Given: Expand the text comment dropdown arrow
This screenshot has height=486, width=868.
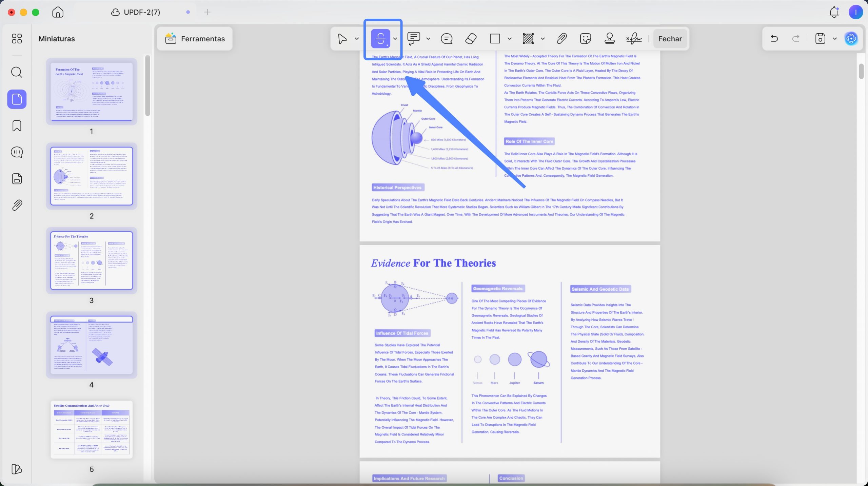Looking at the screenshot, I should [428, 39].
